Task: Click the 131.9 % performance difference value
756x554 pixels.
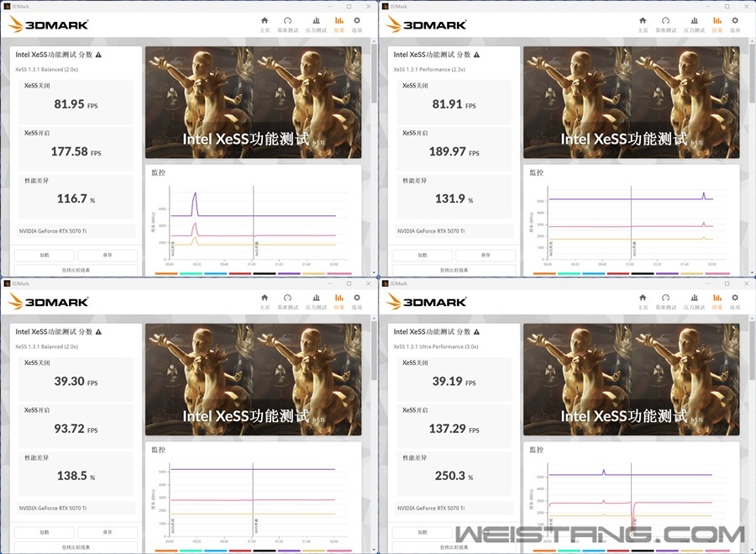Action: (x=454, y=198)
